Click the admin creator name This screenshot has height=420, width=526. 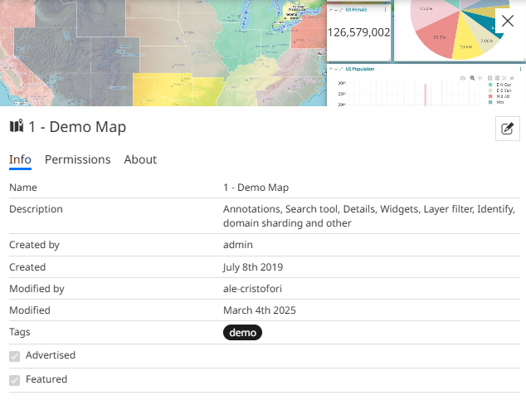pyautogui.click(x=237, y=245)
